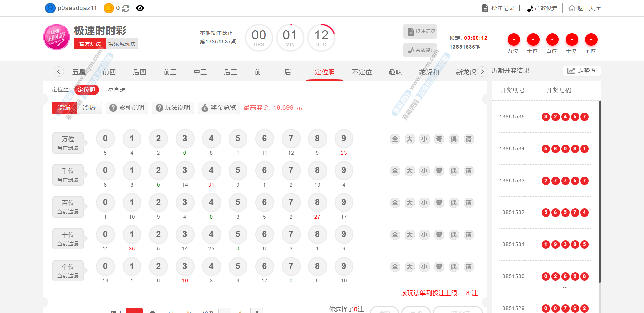The image size is (644, 313).
Task: Open 音效设定 in top bar
Action: pos(542,8)
